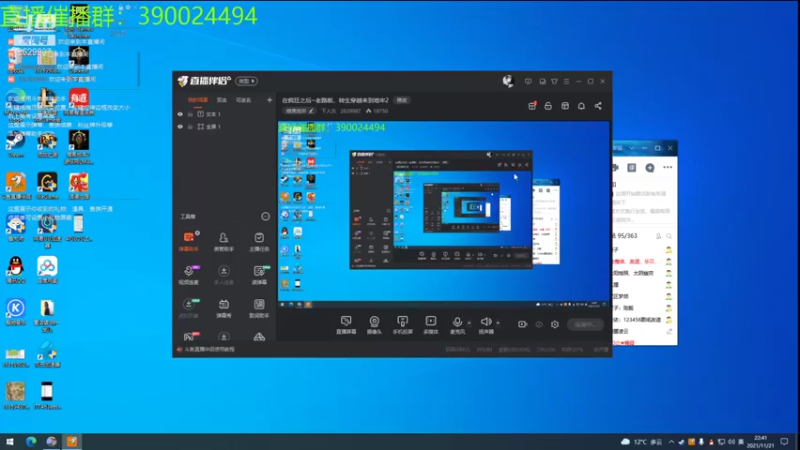Screen dimensions: 800x450
Task: Open the weather widget in the taskbar
Action: [x=641, y=442]
